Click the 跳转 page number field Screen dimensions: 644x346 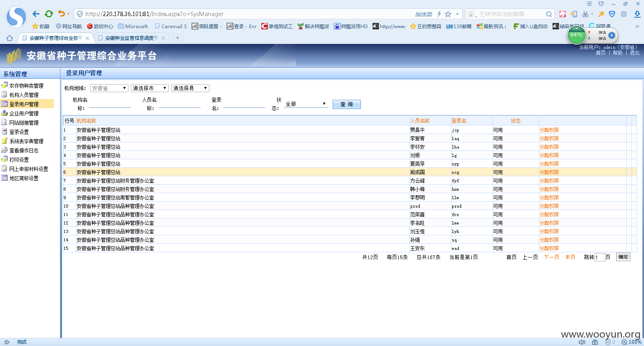[600, 257]
